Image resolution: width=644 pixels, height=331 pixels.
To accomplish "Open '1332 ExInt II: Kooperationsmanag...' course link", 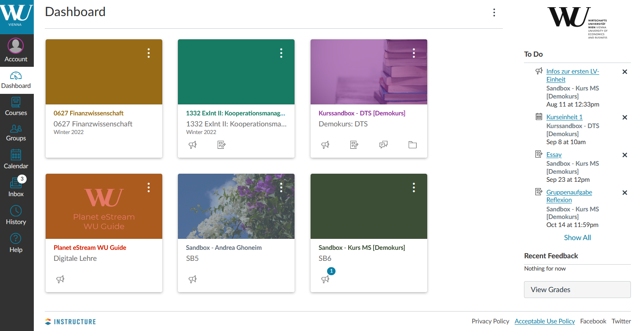I will [235, 113].
